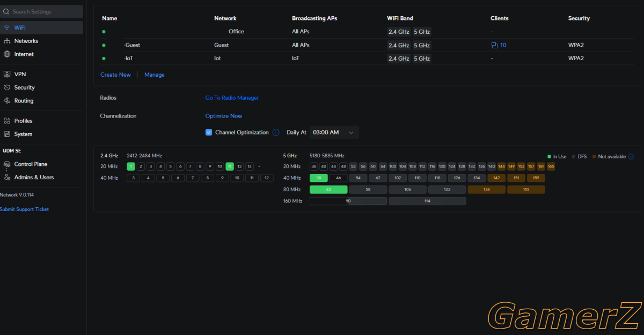Open Channel Optimization info icon
This screenshot has width=644, height=335.
click(x=276, y=132)
